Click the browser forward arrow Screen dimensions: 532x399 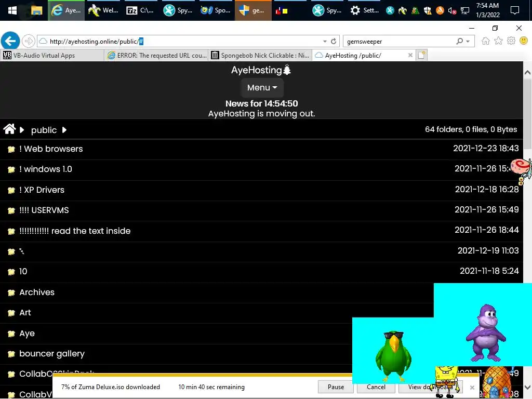29,41
